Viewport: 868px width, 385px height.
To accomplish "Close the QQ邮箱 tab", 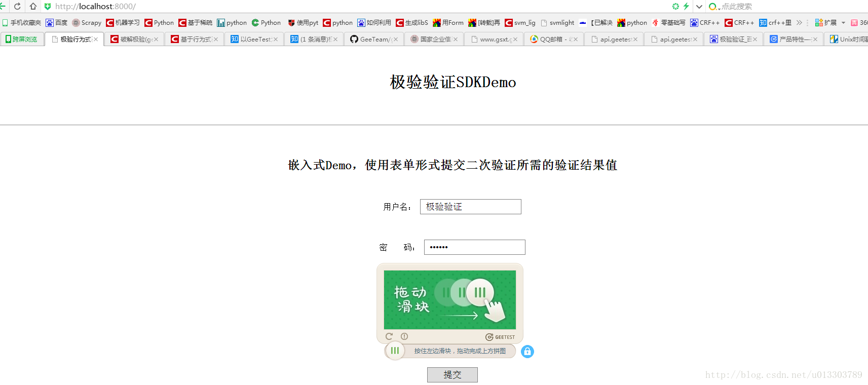I will click(576, 39).
